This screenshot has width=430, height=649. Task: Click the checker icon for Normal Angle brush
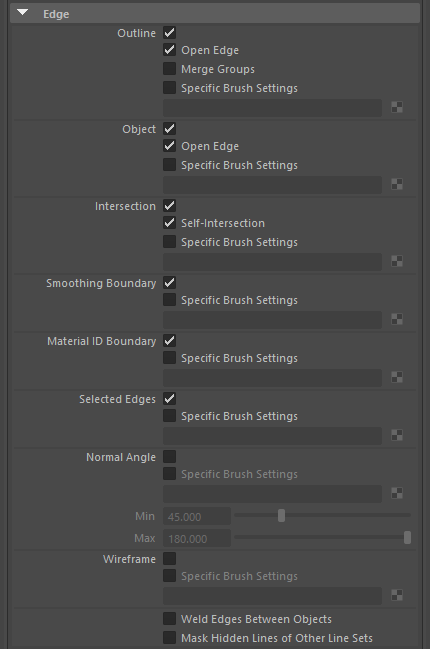[x=397, y=493]
